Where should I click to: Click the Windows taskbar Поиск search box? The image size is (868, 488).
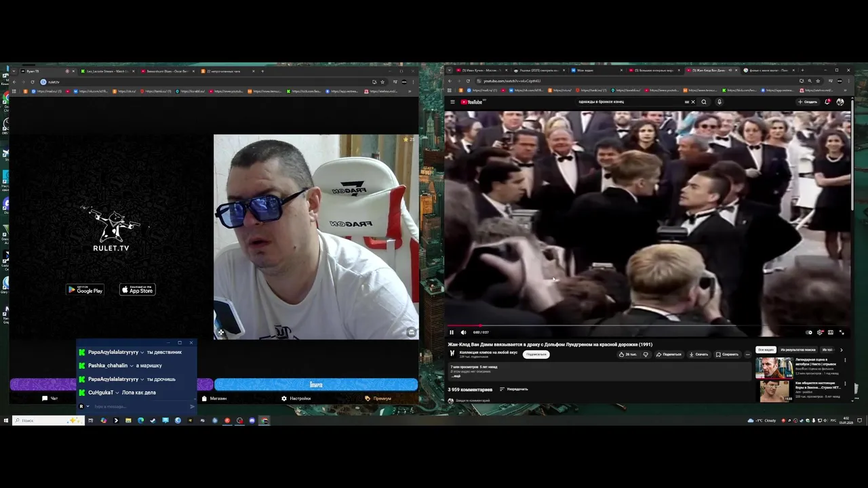click(47, 420)
